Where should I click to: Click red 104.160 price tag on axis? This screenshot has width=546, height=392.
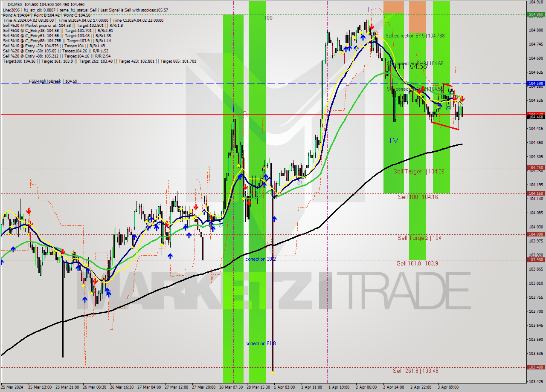(x=536, y=193)
